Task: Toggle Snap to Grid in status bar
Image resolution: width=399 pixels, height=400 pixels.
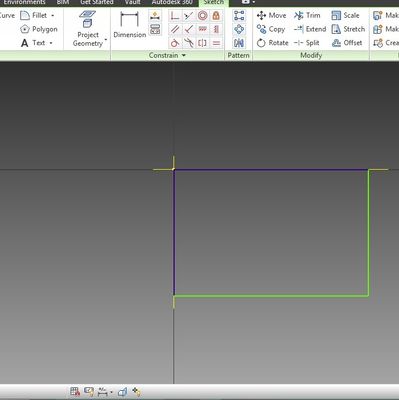Action: pos(75,391)
